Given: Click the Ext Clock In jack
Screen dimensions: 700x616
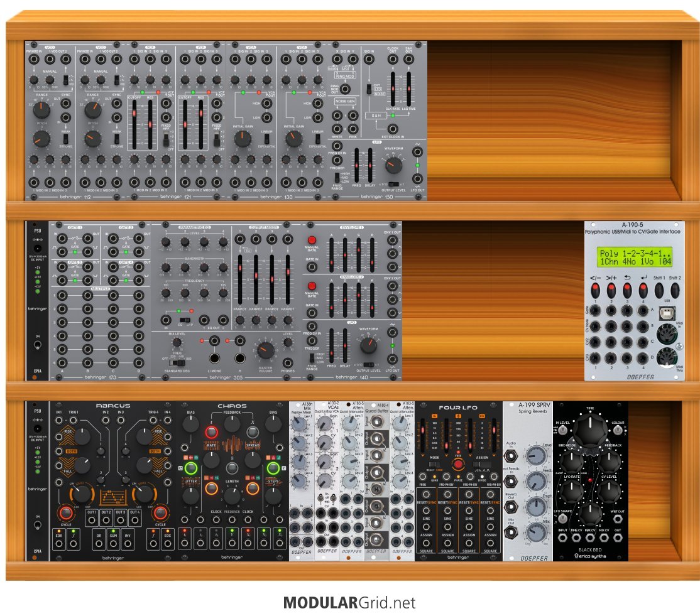Looking at the screenshot, I should coord(392,129).
